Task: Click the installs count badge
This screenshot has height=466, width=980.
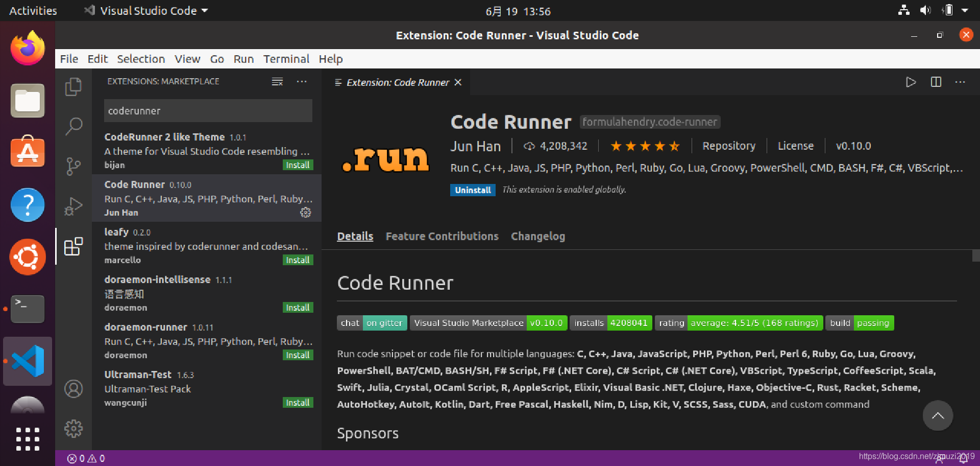Action: (x=611, y=323)
